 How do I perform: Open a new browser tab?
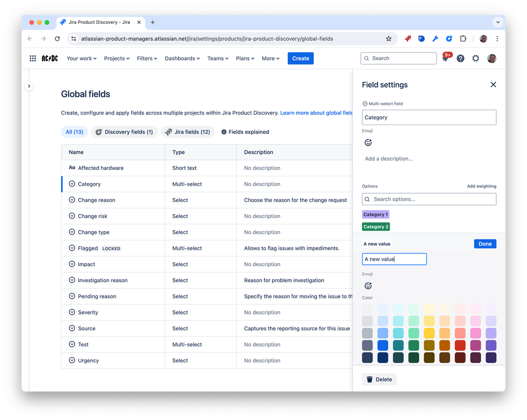click(x=152, y=22)
